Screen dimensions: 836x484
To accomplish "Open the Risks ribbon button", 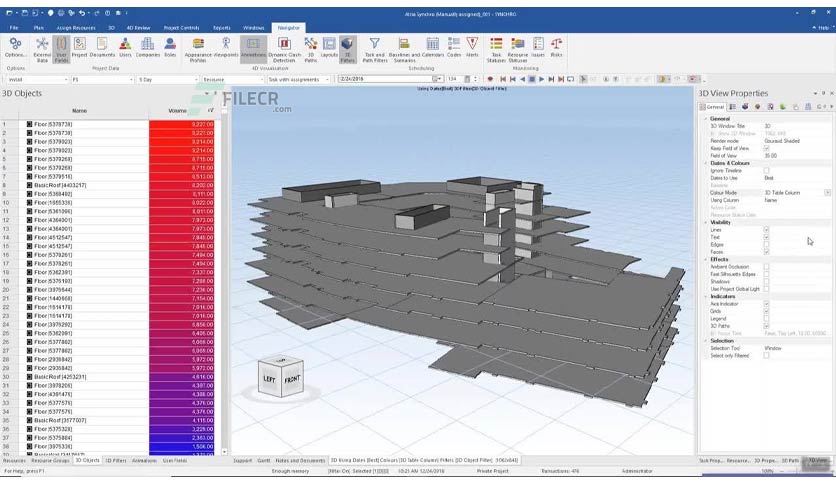I will click(x=556, y=48).
